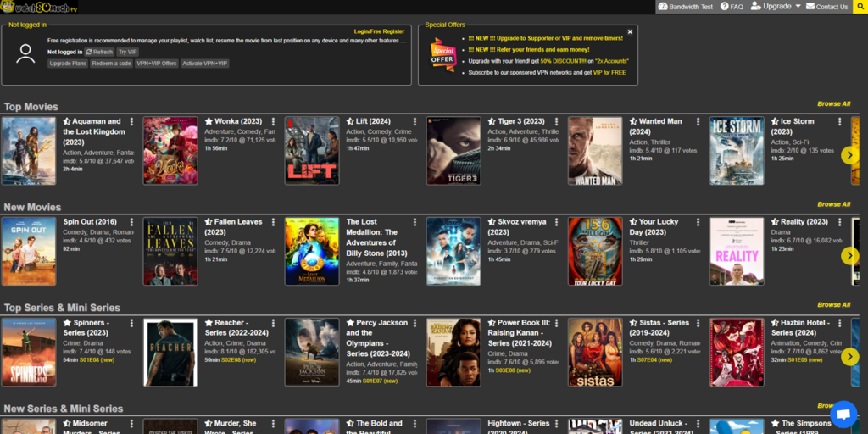The image size is (868, 434).
Task: Browse All Top Movies
Action: (x=834, y=103)
